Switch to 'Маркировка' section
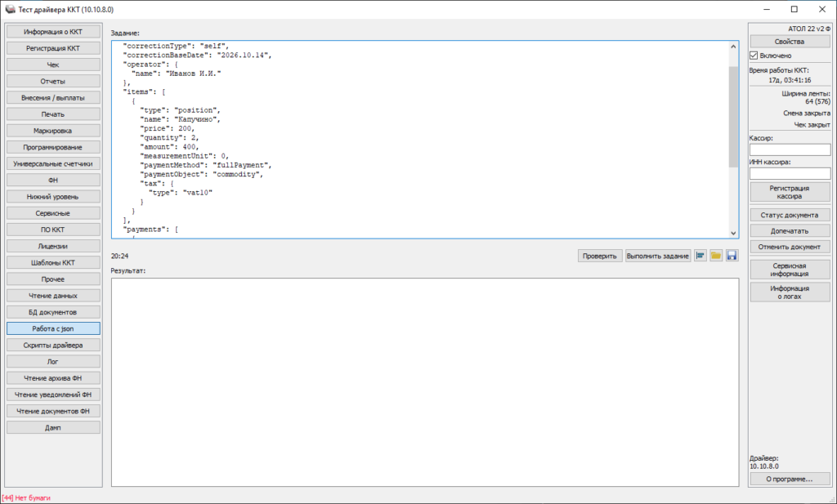Screen dimensions: 837x504 (x=53, y=132)
